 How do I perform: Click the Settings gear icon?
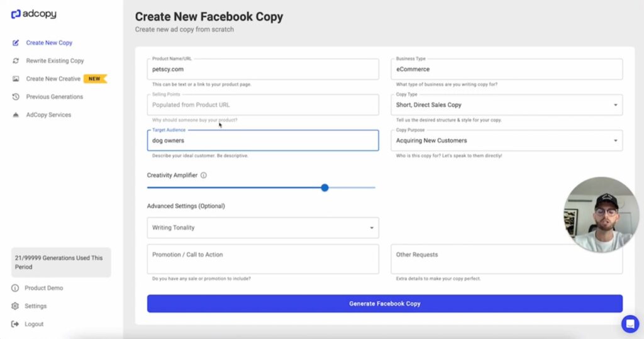coord(15,306)
